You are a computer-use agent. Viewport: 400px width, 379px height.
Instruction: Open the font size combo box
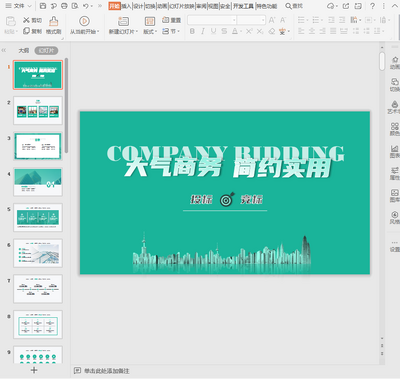(x=251, y=20)
